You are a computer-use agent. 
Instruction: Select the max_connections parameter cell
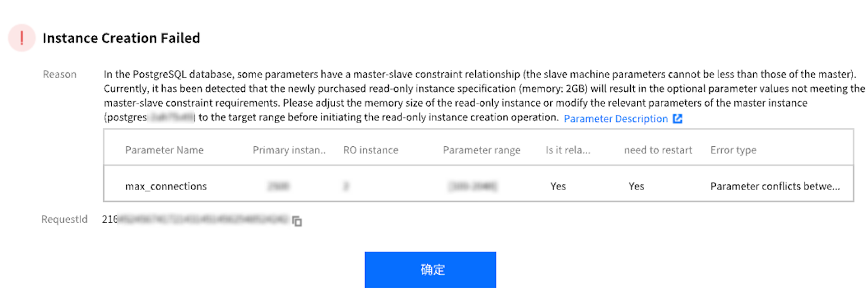pos(166,186)
